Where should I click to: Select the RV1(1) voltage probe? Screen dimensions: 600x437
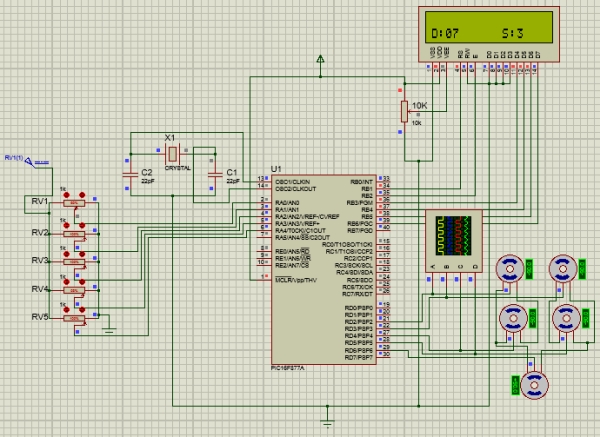29,162
